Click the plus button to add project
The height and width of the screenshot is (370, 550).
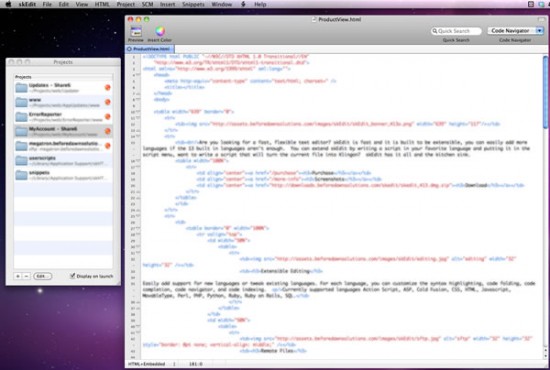18,276
